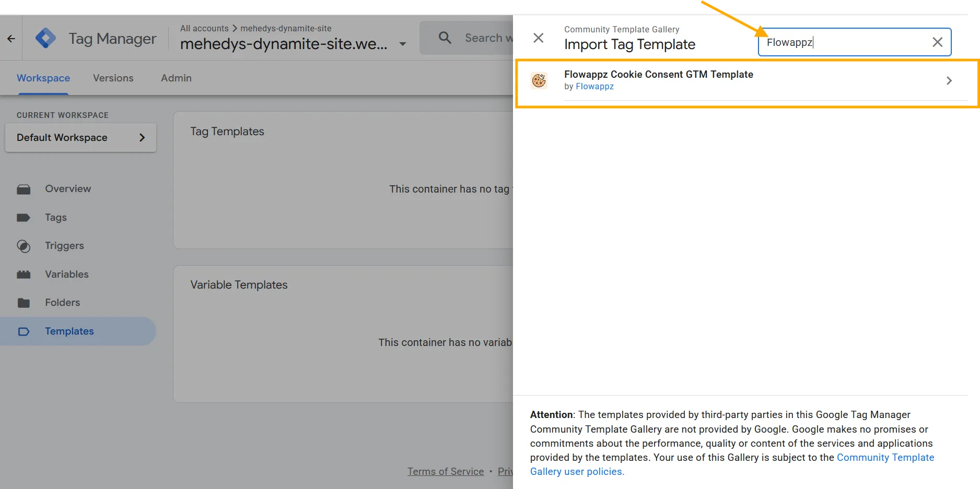This screenshot has height=489, width=980.
Task: Open the container selector dropdown arrow
Action: [x=402, y=44]
